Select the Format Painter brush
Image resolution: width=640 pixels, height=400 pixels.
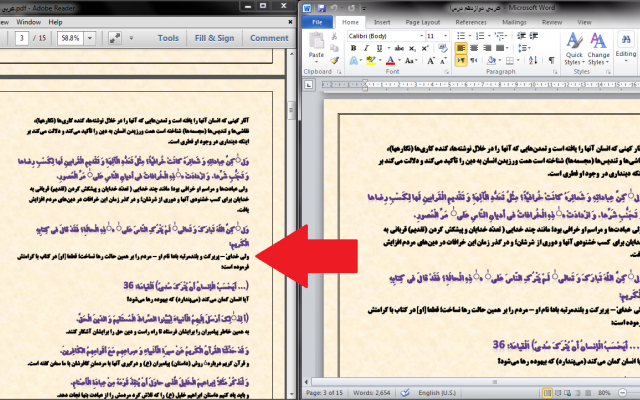(334, 60)
